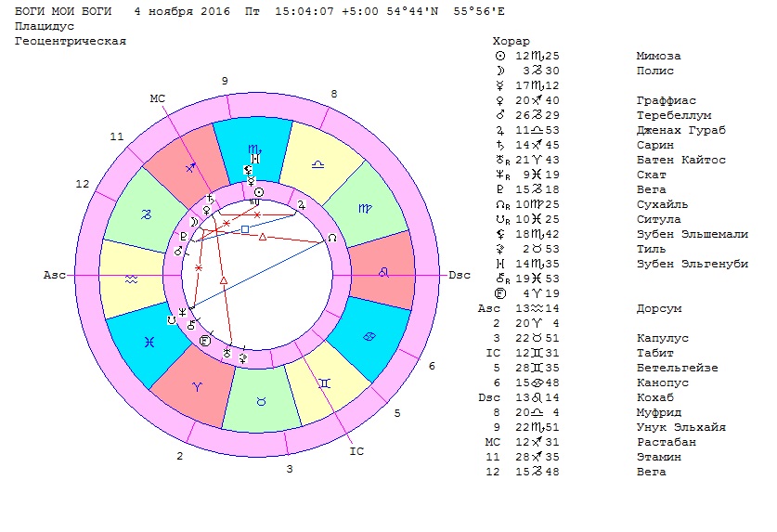Click the MC label above the wheel
Viewport: 777px width, 532px height.
coord(157,97)
